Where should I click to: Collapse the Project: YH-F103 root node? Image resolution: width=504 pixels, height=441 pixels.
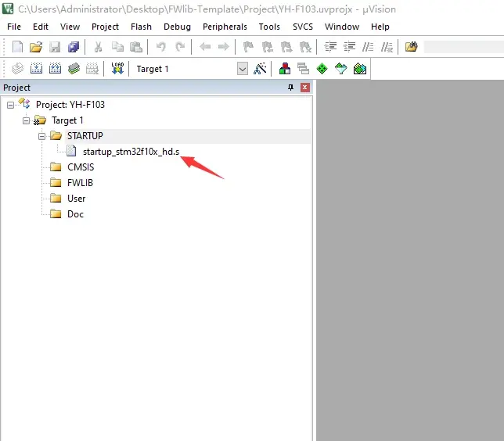click(x=11, y=105)
